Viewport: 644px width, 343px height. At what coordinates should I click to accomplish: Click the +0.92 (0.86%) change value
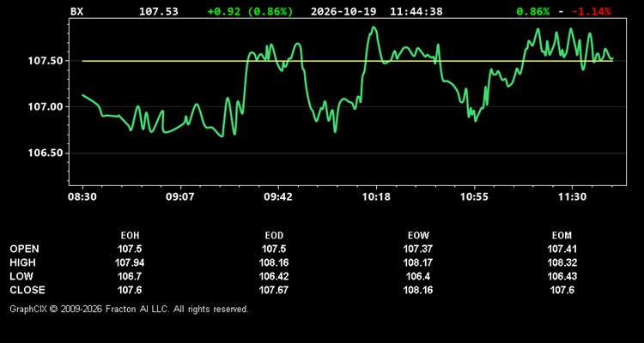250,11
